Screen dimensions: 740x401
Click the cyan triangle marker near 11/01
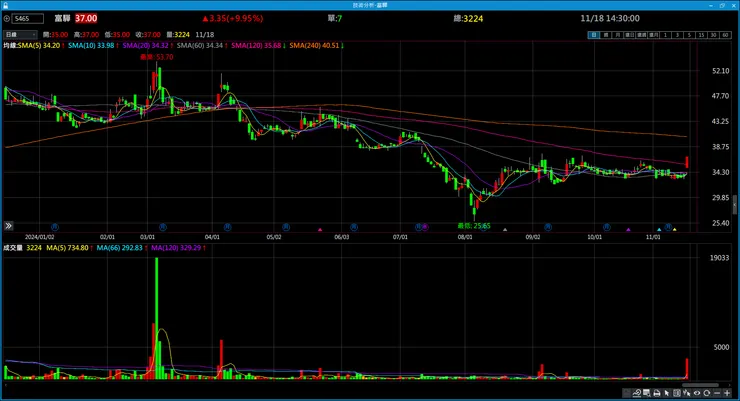659,230
